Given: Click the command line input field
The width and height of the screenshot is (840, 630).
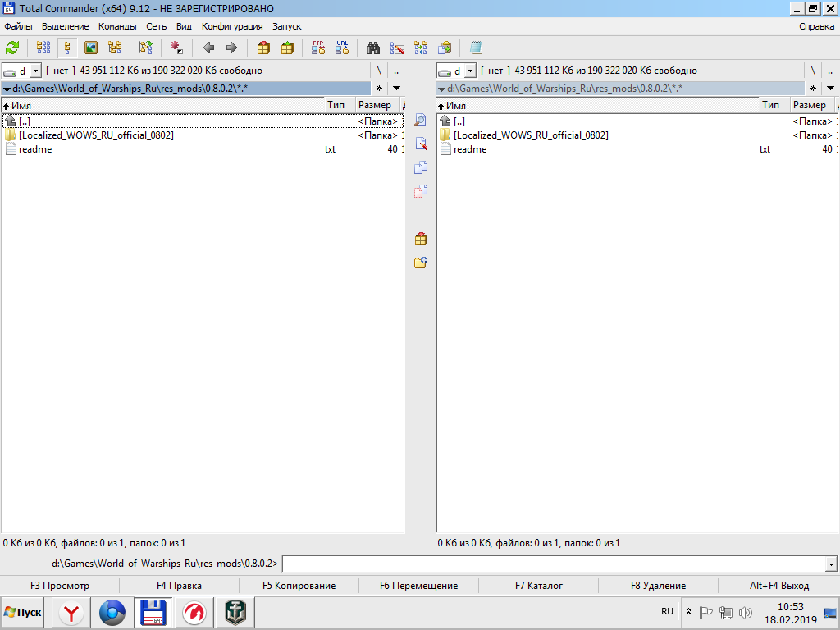Looking at the screenshot, I should [555, 564].
